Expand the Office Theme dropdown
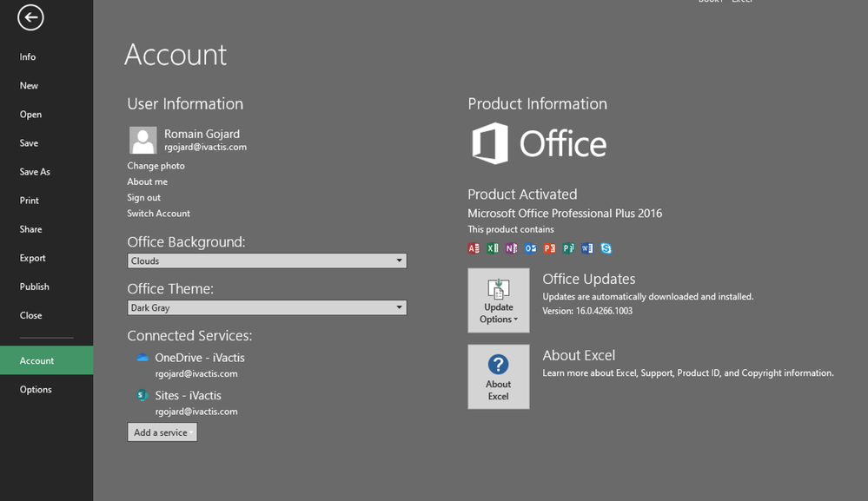Screen dimensions: 868x501 pyautogui.click(x=267, y=307)
